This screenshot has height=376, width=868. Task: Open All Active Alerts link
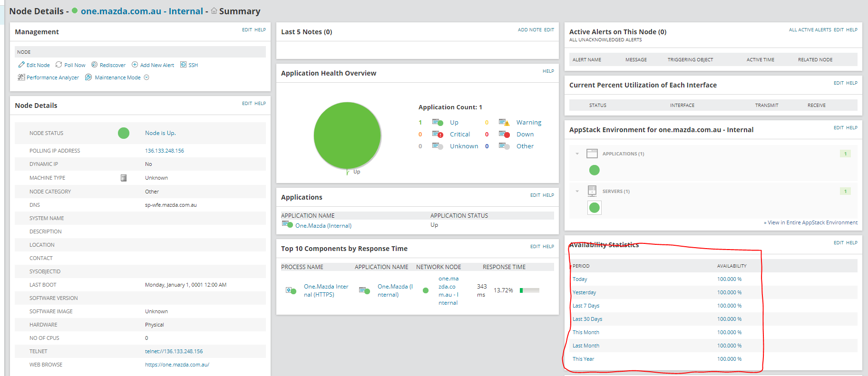click(x=810, y=29)
